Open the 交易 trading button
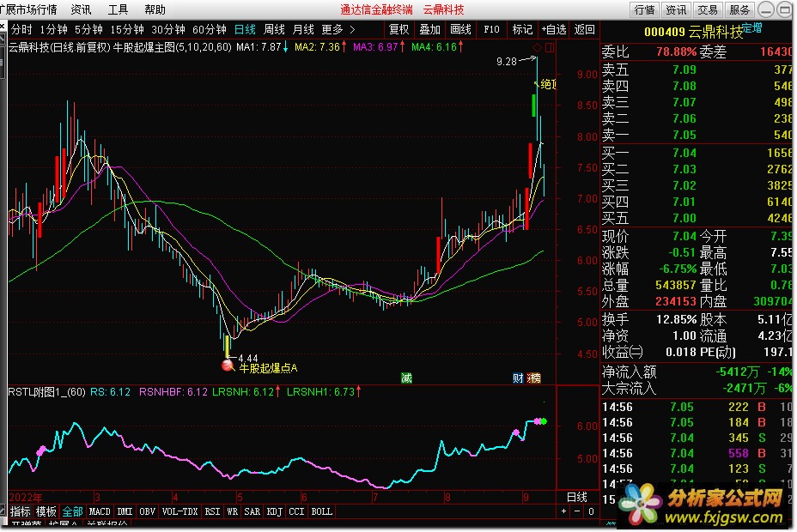Image resolution: width=797 pixels, height=532 pixels. 708,9
